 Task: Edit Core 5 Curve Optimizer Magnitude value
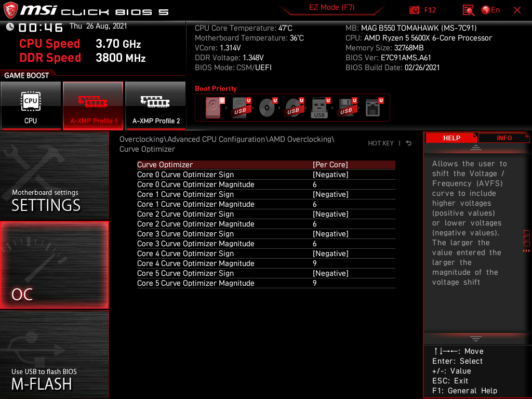[266, 283]
